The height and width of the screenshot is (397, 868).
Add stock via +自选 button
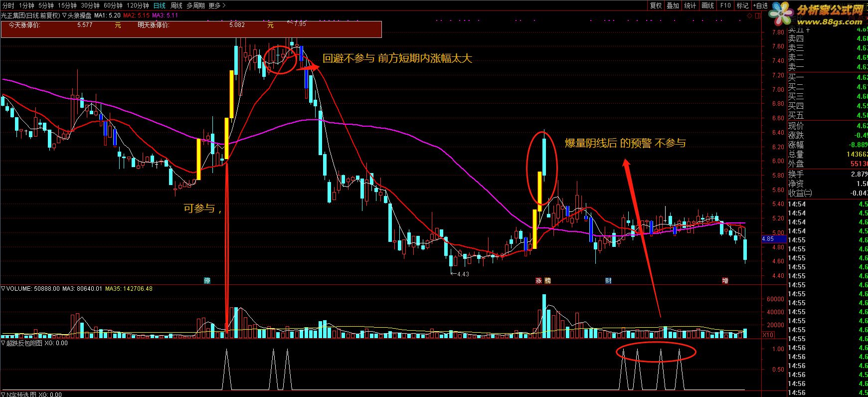coord(759,5)
